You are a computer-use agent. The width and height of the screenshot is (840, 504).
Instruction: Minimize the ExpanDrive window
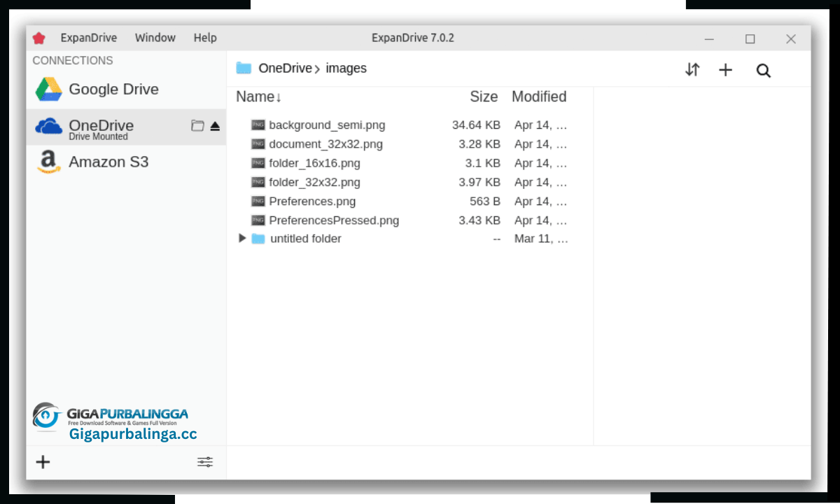tap(710, 39)
